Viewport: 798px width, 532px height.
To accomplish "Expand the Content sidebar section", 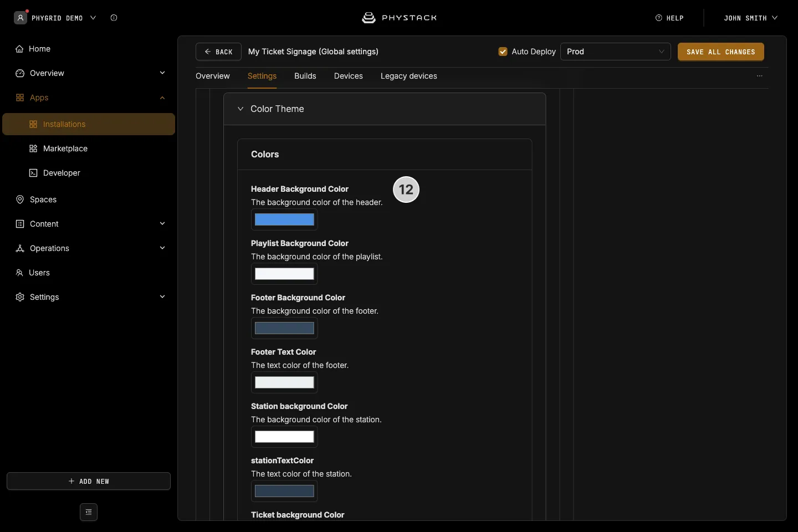I will 162,224.
